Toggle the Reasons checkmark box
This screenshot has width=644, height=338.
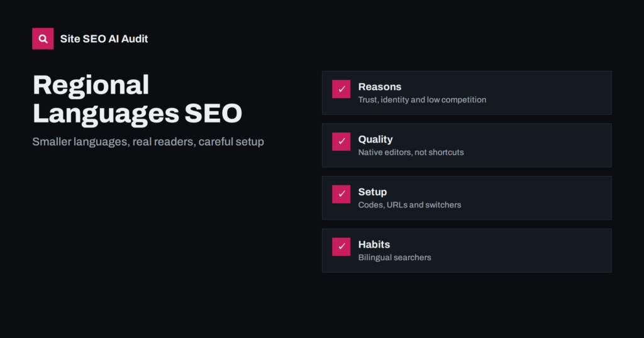click(x=341, y=89)
